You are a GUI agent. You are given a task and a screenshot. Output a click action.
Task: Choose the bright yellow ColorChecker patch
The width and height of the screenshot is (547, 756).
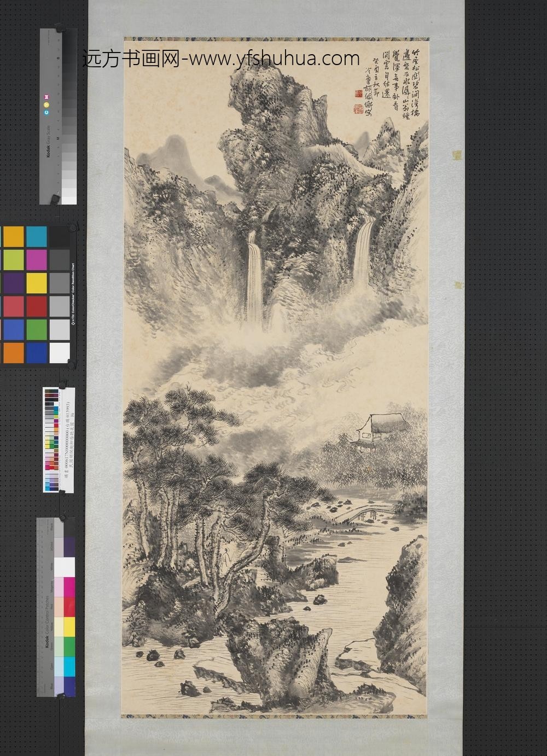36,282
